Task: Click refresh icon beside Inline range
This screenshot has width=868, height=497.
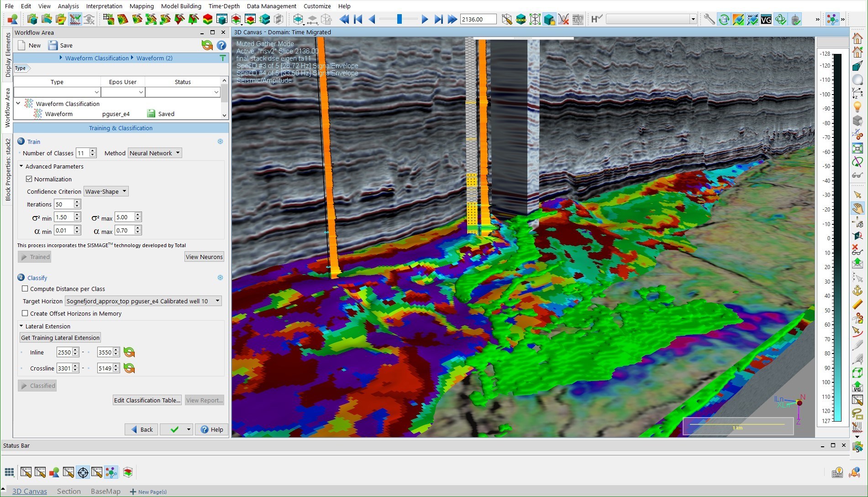Action: pos(129,352)
